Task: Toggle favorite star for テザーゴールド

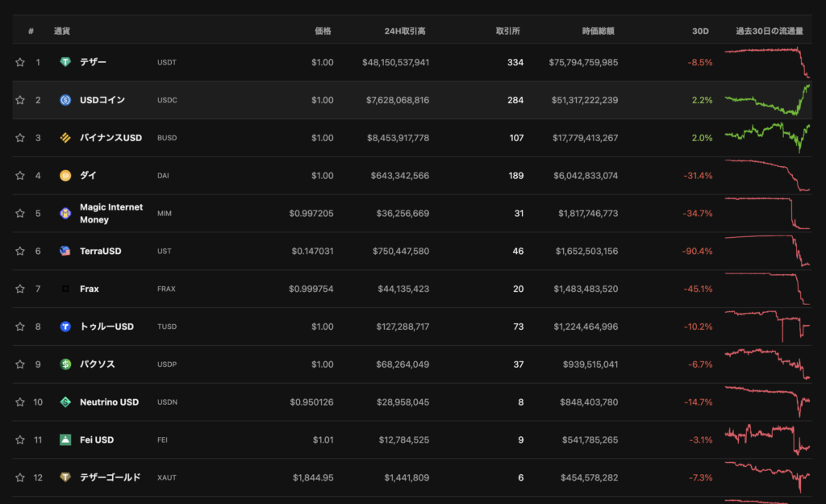Action: [20, 477]
